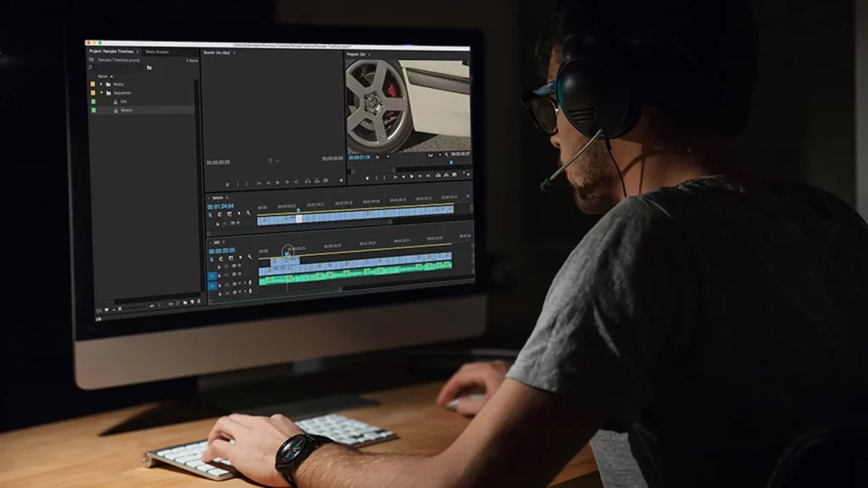Toggle track output eye on Selects V1 track
The image size is (868, 488).
point(238,223)
